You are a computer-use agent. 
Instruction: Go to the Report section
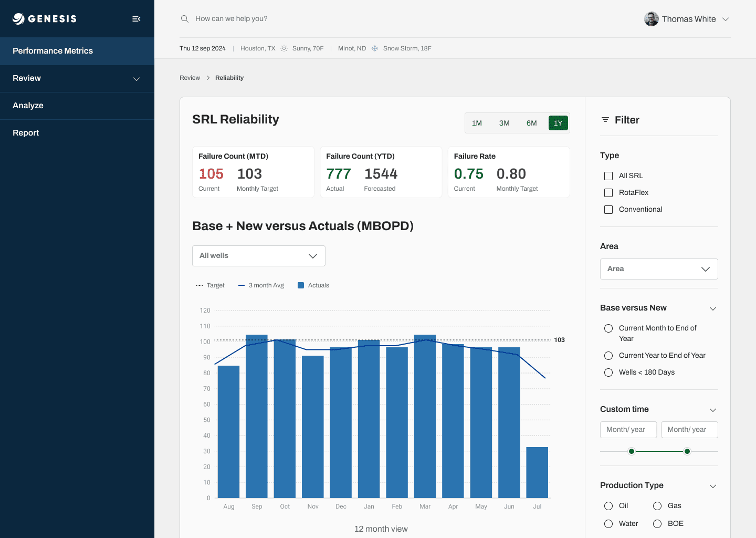[77, 133]
